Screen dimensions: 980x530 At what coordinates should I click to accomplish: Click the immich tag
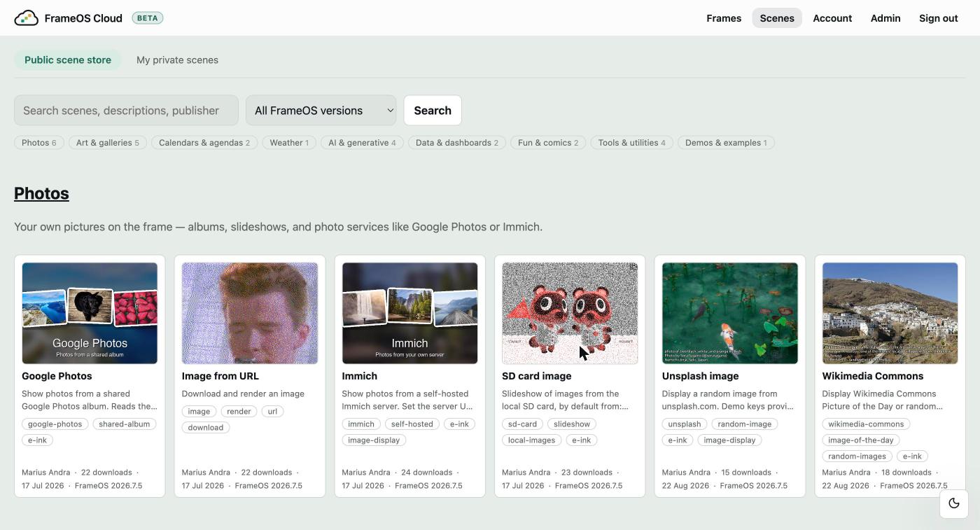[361, 424]
